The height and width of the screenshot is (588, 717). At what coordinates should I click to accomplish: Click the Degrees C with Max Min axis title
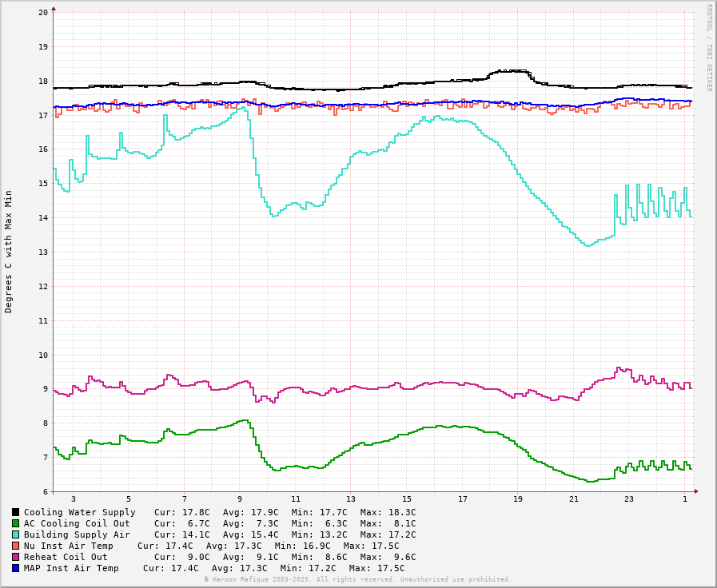coord(9,251)
